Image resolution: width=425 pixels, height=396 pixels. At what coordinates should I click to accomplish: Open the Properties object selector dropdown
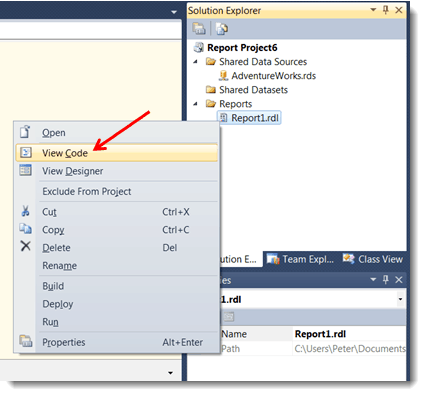tap(400, 299)
